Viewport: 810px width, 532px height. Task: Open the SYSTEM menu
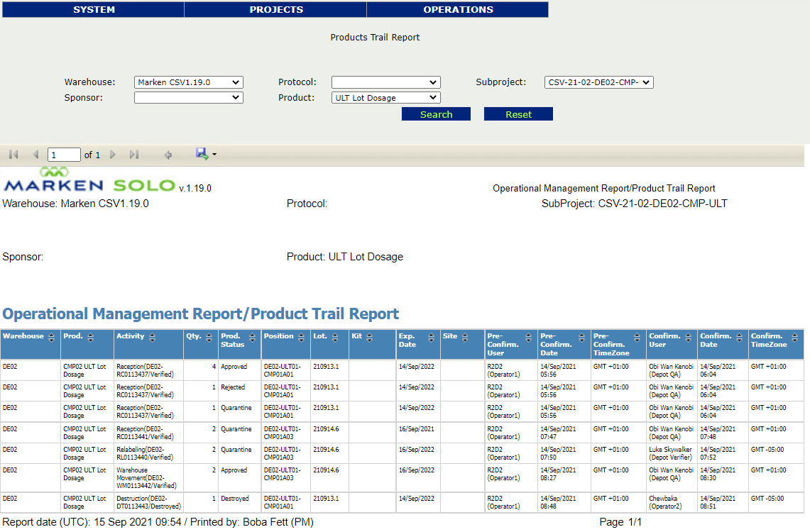[94, 9]
